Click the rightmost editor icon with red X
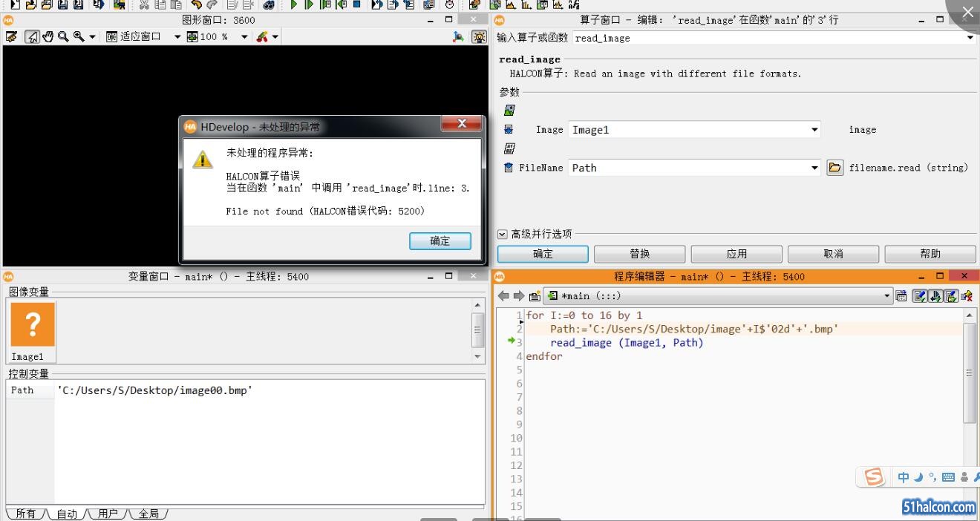980x521 pixels. click(967, 296)
